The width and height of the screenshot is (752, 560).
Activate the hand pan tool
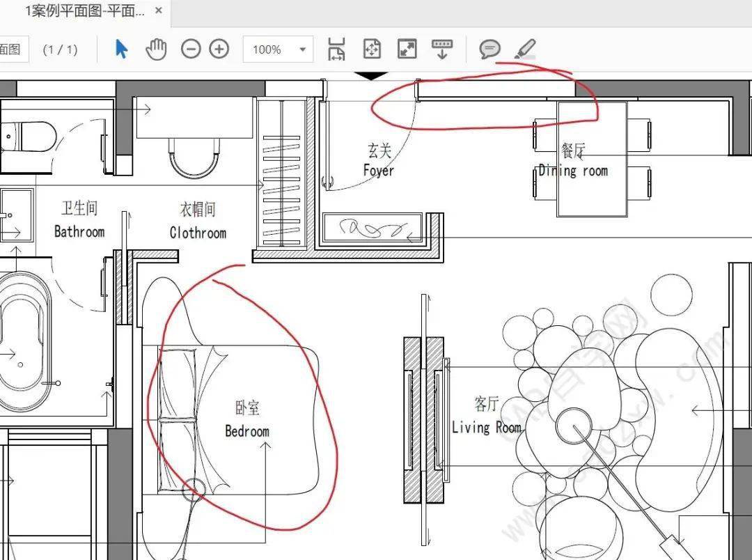click(x=156, y=49)
